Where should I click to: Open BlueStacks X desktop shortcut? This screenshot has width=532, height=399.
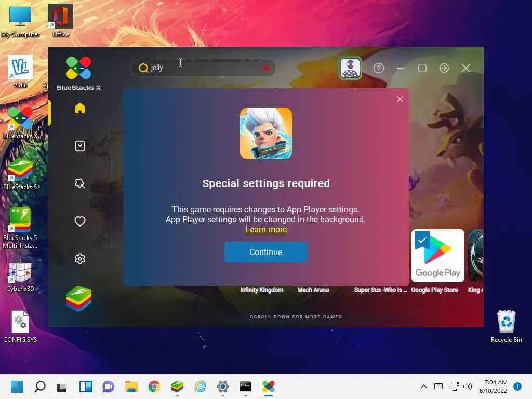[20, 123]
